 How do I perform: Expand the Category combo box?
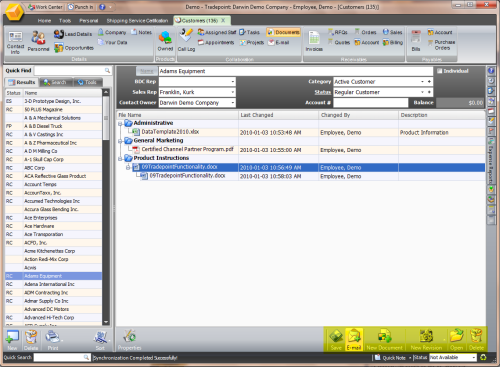click(422, 82)
